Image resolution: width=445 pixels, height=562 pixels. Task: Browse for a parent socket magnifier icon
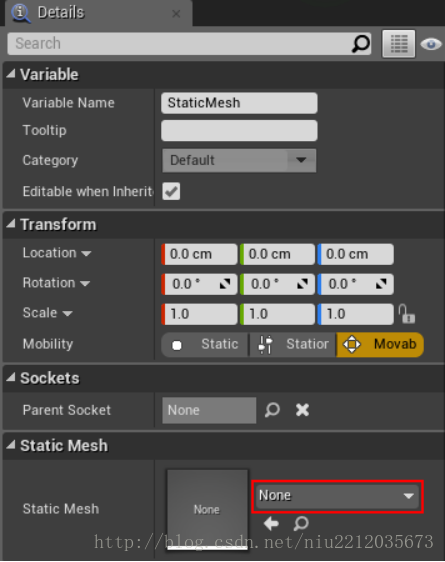click(x=272, y=410)
